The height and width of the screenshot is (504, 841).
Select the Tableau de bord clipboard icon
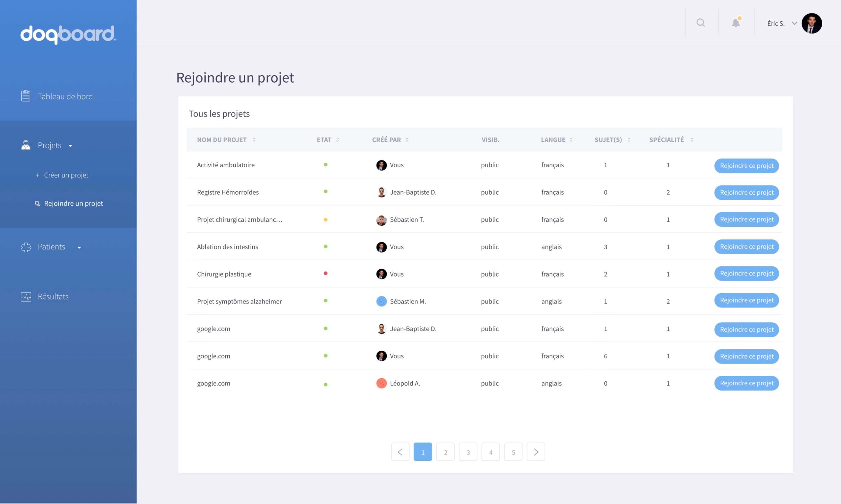[x=25, y=96]
